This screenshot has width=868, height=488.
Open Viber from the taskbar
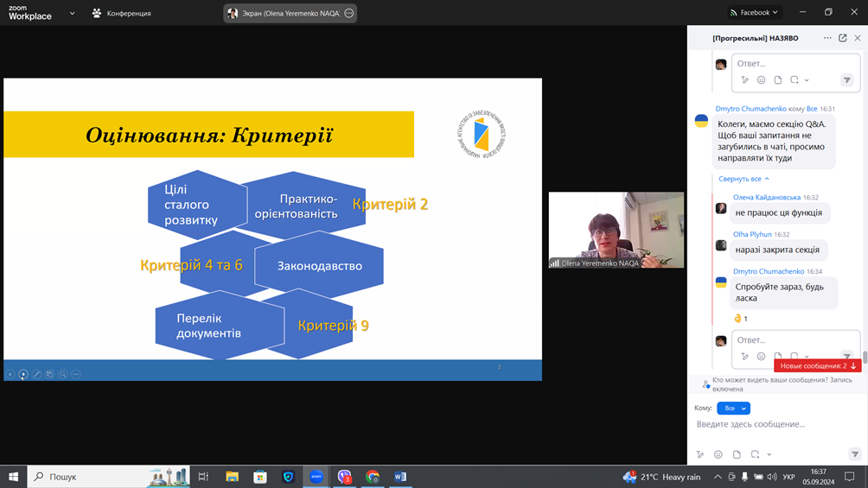[344, 477]
